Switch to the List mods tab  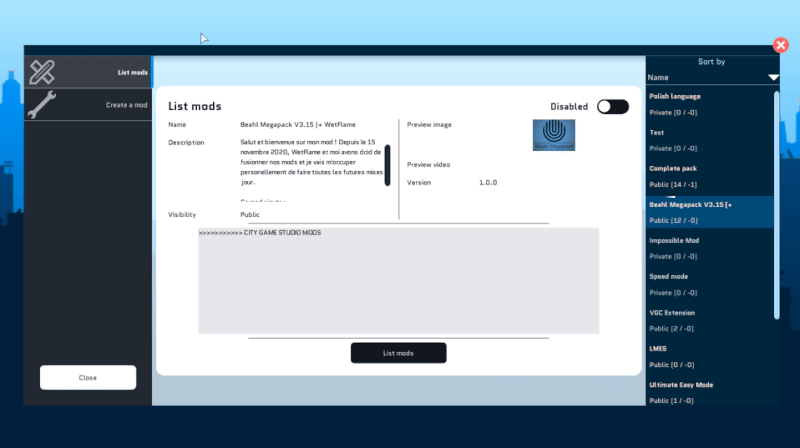132,72
